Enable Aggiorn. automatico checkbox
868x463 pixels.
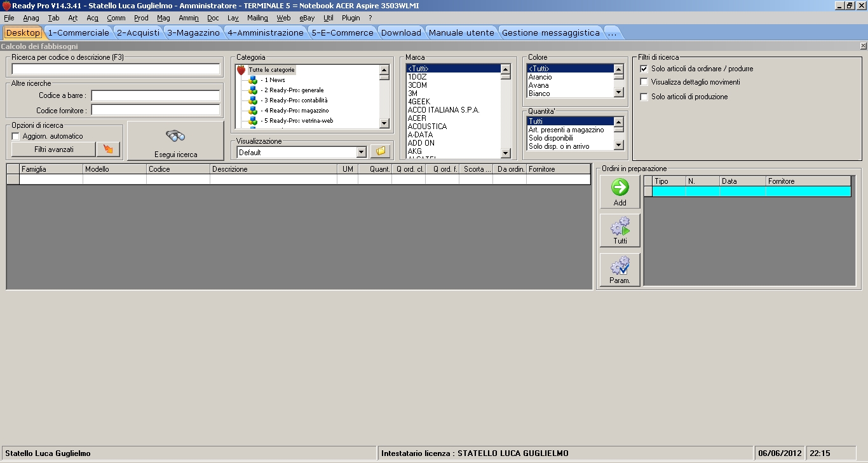click(x=16, y=136)
